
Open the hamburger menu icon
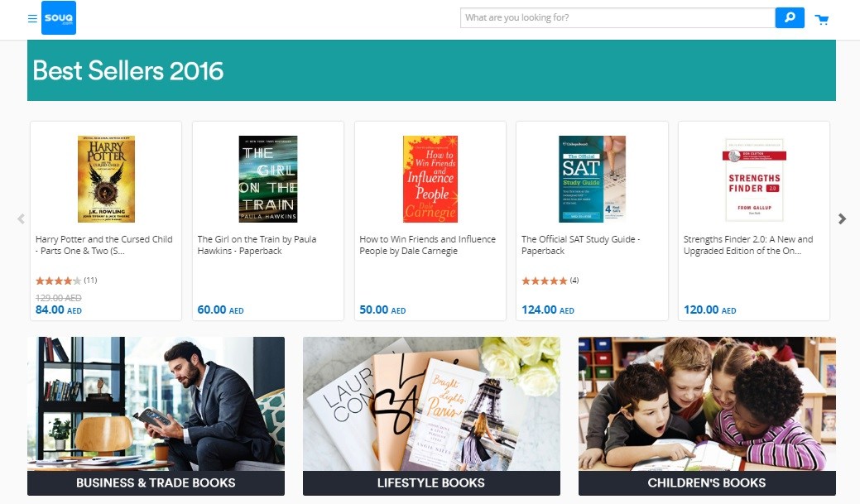[x=32, y=19]
